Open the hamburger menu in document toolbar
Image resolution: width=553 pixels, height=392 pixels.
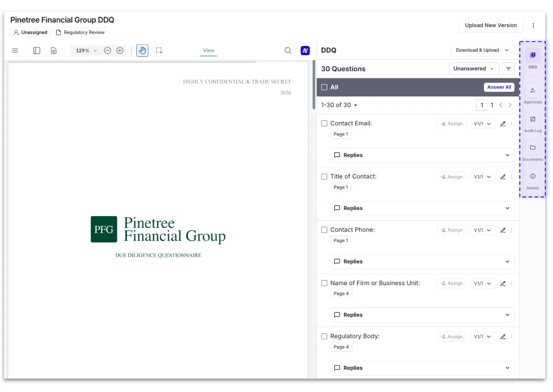(15, 51)
